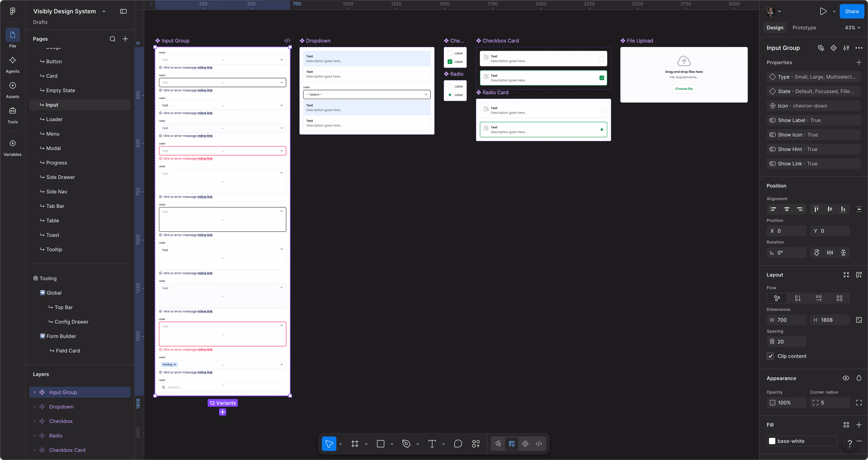The height and width of the screenshot is (460, 868).
Task: Select the Pen tool
Action: coord(406,444)
